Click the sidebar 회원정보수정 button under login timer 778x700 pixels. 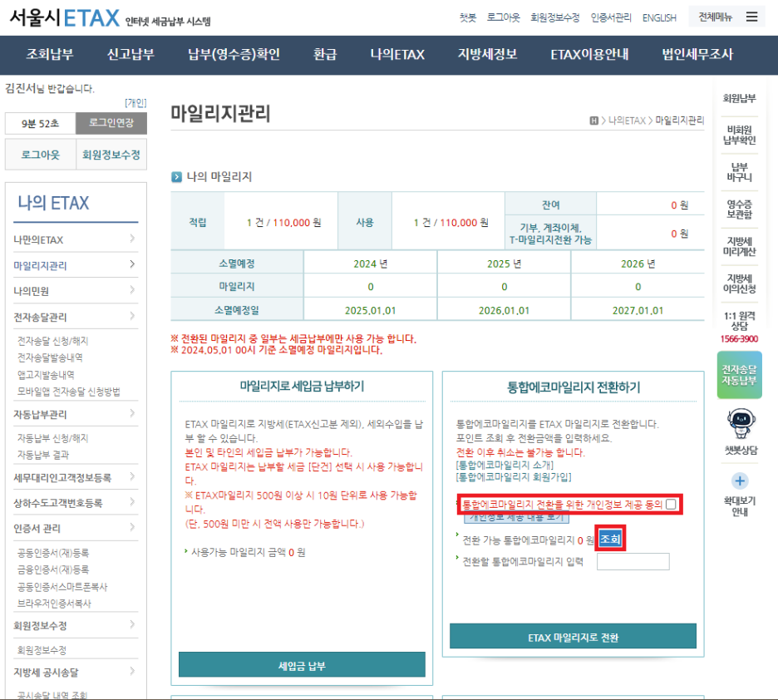111,155
